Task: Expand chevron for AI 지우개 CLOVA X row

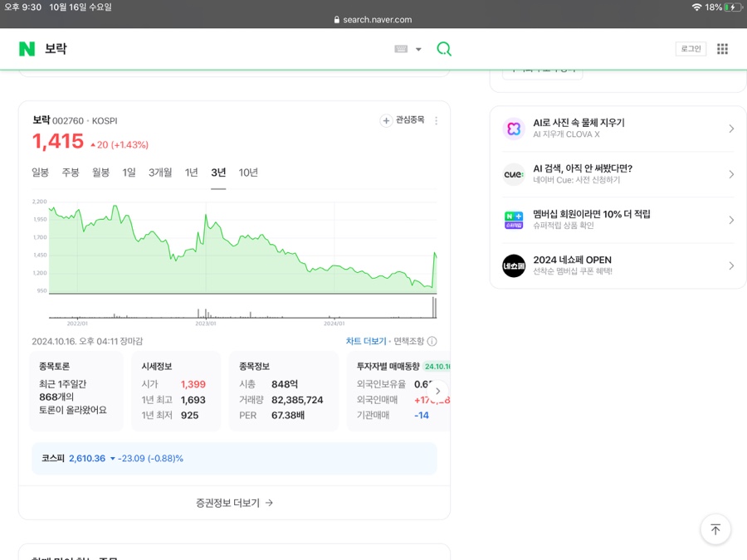Action: (x=731, y=129)
